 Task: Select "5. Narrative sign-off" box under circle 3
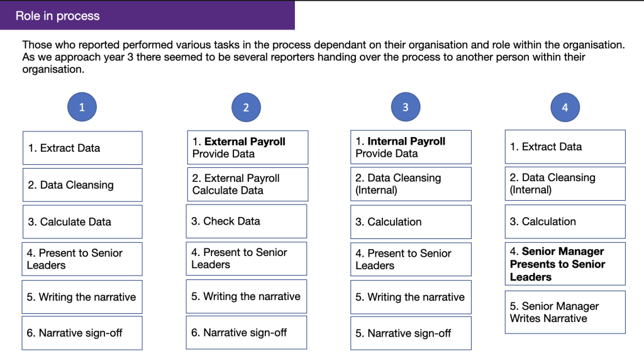coord(411,333)
